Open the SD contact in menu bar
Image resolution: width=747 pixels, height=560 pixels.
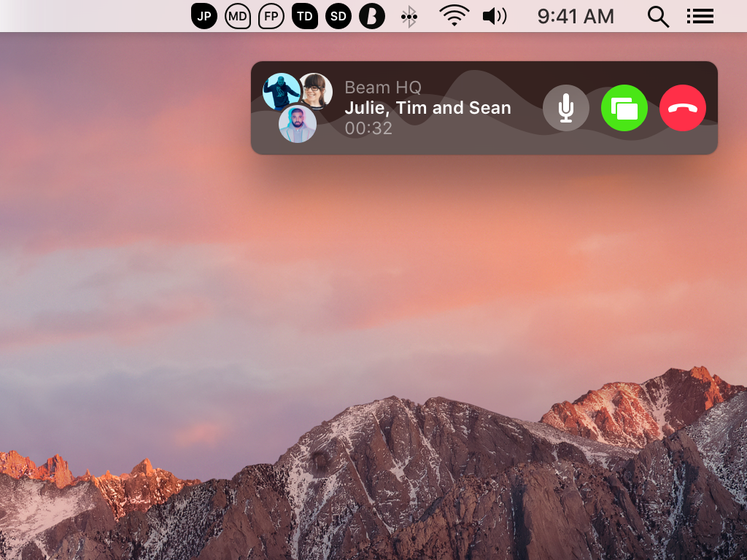click(338, 16)
